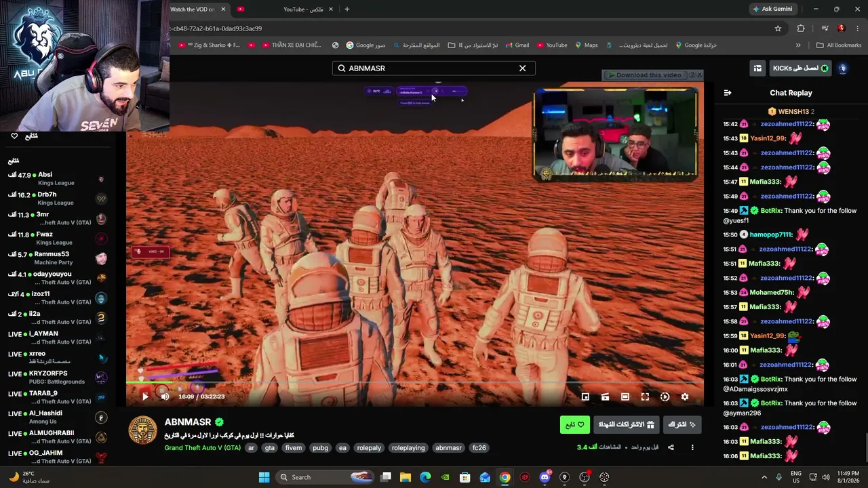Image resolution: width=868 pixels, height=488 pixels.
Task: Close the Download this video overlay
Action: pyautogui.click(x=700, y=75)
